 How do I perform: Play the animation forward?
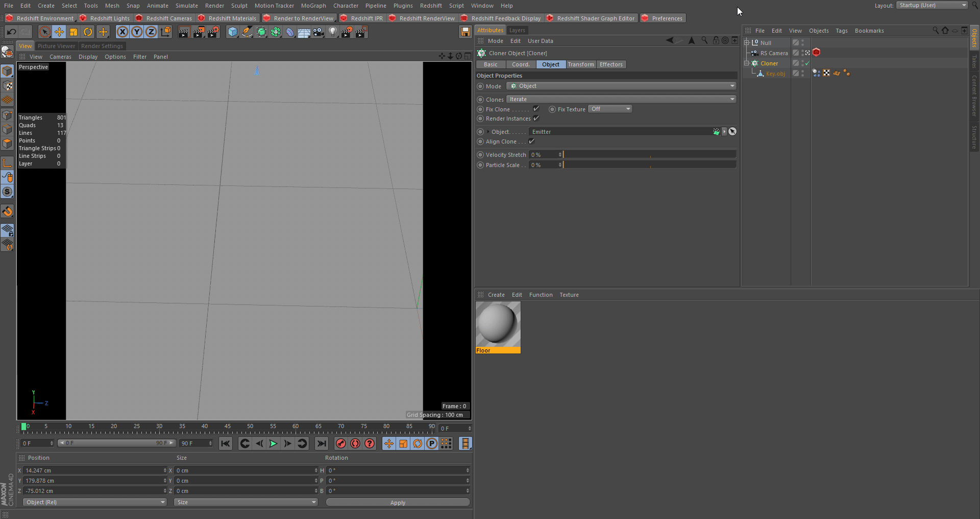[273, 443]
